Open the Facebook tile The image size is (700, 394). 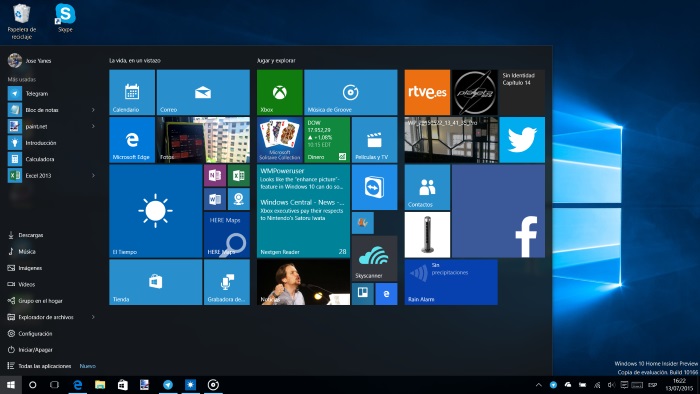point(498,211)
